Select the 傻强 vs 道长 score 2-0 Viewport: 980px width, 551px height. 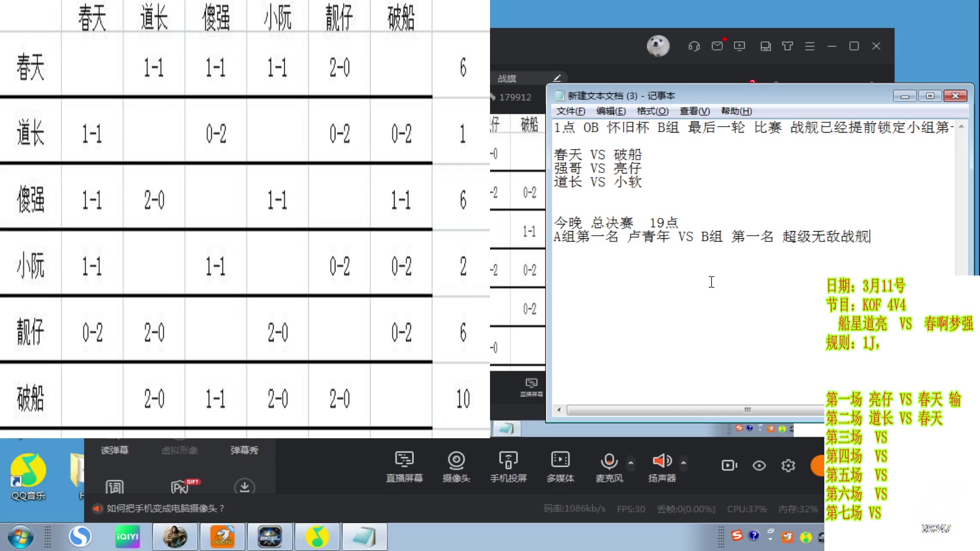pos(154,199)
